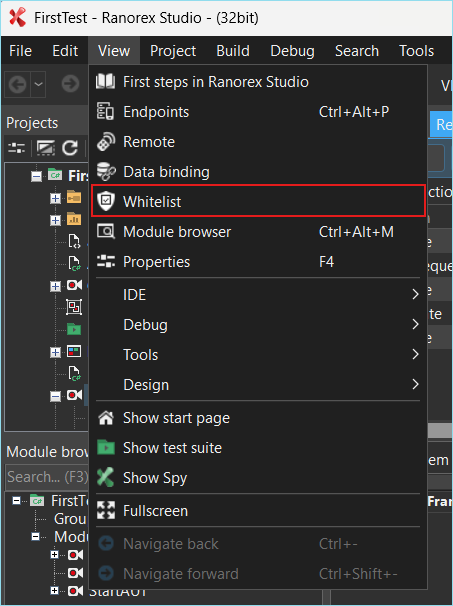Viewport: 453px width, 606px height.
Task: Open the back navigation history dropdown
Action: tap(38, 84)
